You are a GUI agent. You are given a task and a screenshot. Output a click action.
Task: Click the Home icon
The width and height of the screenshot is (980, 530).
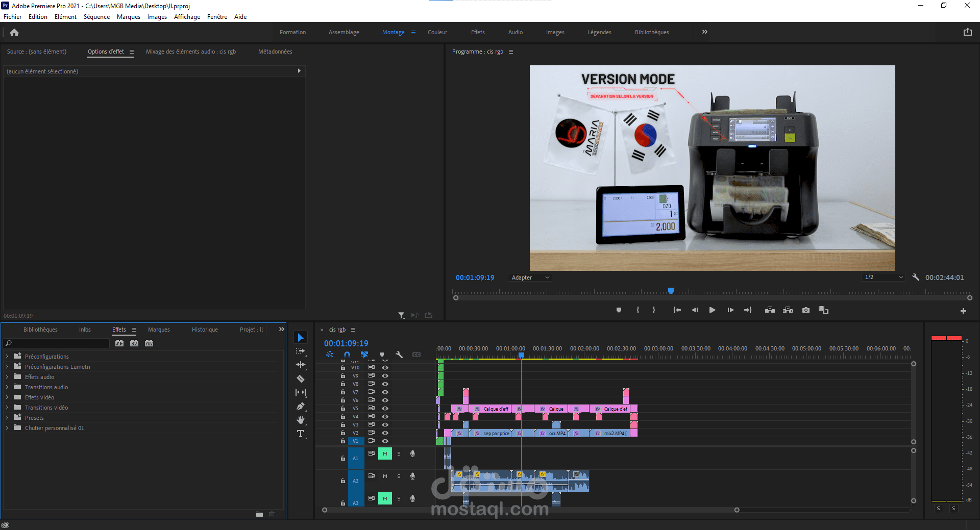[14, 33]
